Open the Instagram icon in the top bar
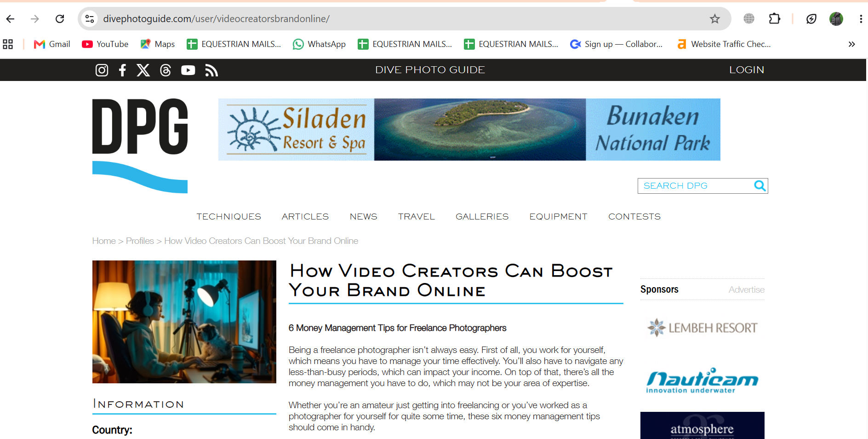The width and height of the screenshot is (868, 439). point(102,70)
